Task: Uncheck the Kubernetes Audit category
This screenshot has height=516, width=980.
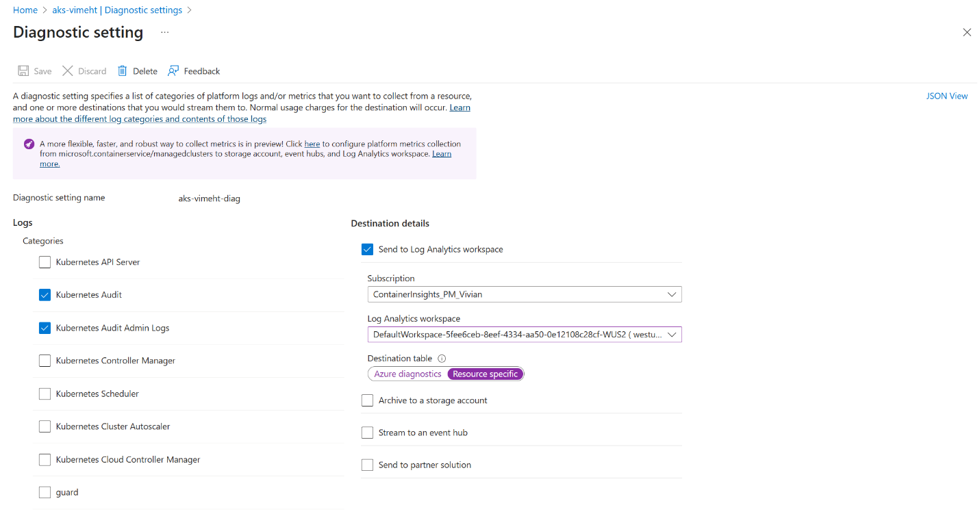Action: 45,295
